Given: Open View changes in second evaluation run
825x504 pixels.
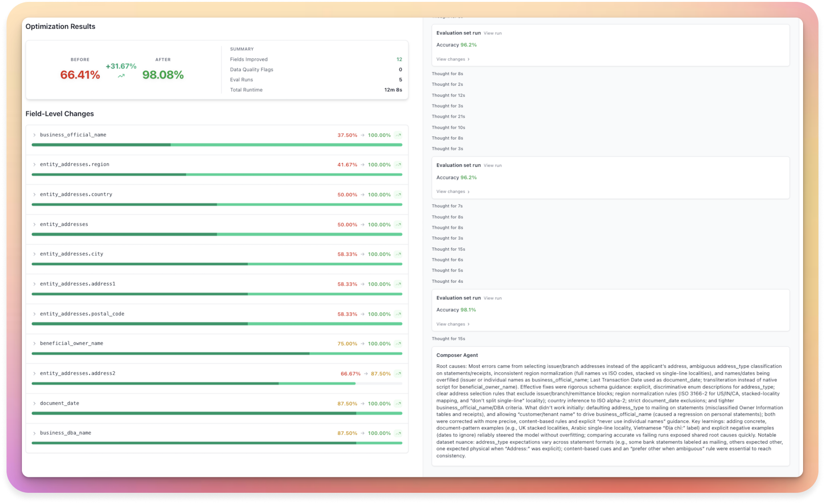Looking at the screenshot, I should (x=453, y=192).
